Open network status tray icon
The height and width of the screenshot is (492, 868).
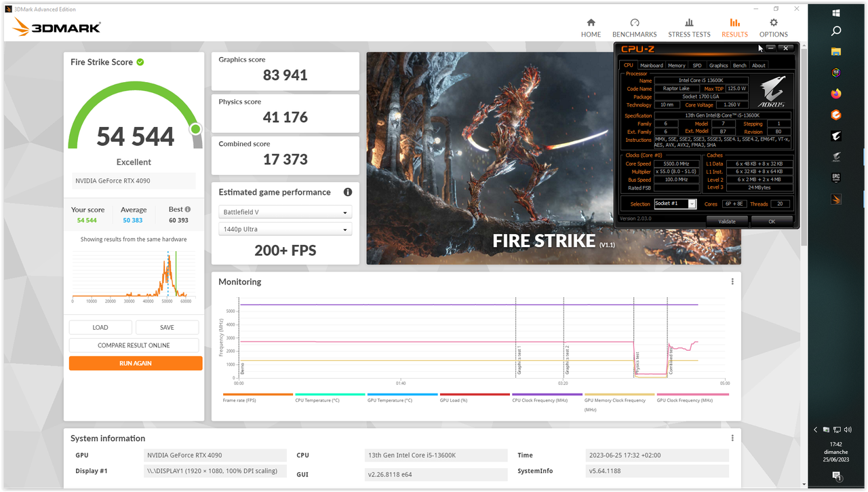pos(837,430)
